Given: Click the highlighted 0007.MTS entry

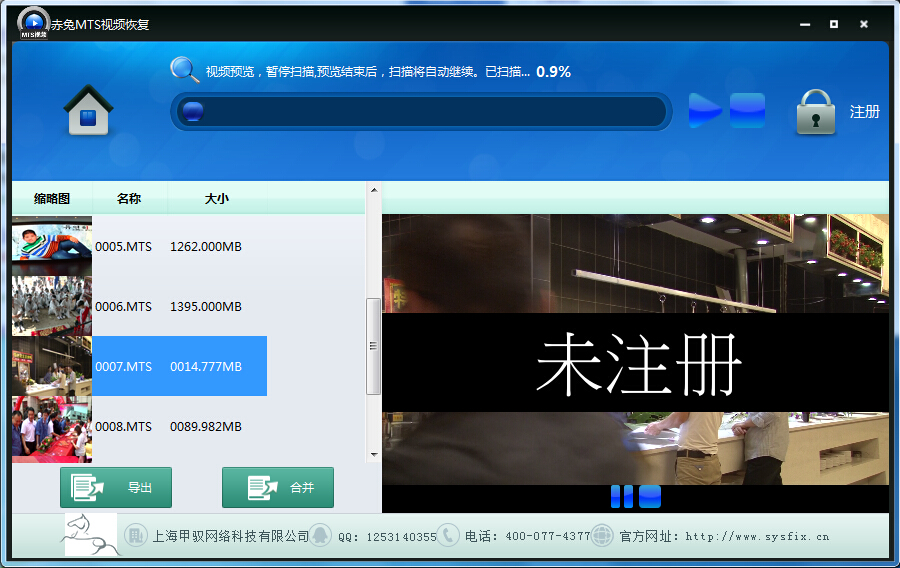Looking at the screenshot, I should tap(179, 366).
